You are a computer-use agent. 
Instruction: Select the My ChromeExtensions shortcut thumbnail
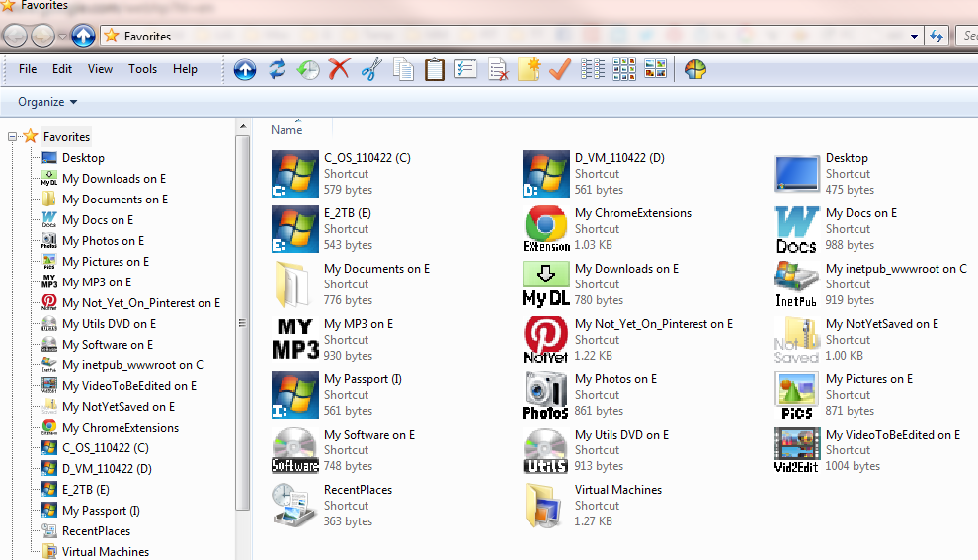[x=545, y=229]
